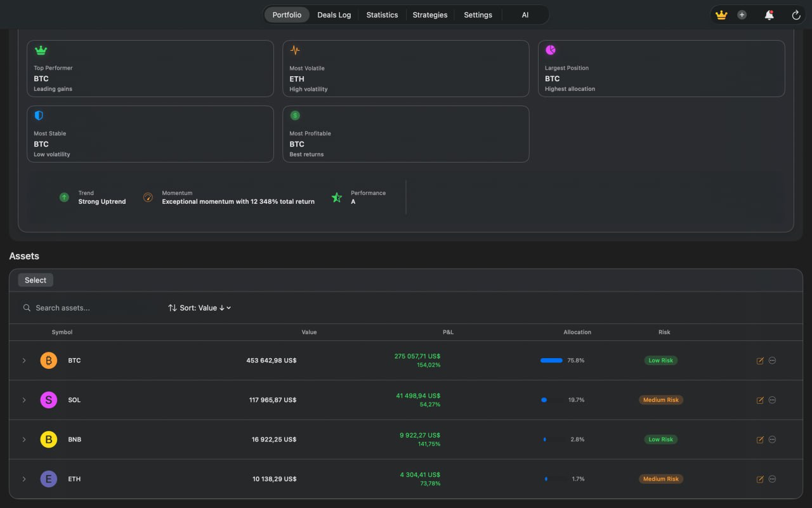Click the plus add icon in top bar

click(x=742, y=15)
